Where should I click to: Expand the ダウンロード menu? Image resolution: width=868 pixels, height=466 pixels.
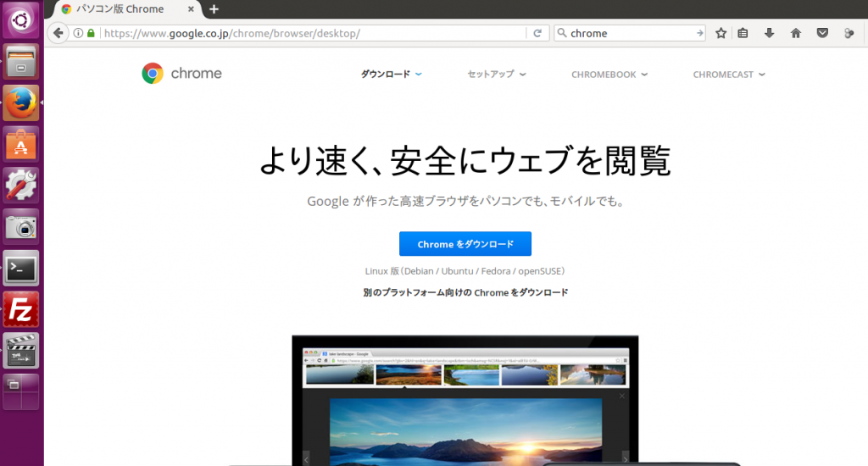click(391, 75)
